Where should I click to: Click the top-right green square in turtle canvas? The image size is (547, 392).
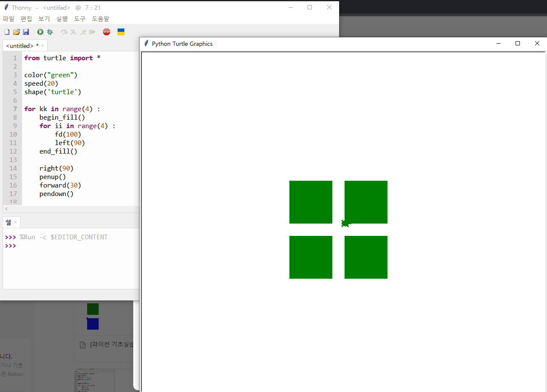pyautogui.click(x=366, y=202)
